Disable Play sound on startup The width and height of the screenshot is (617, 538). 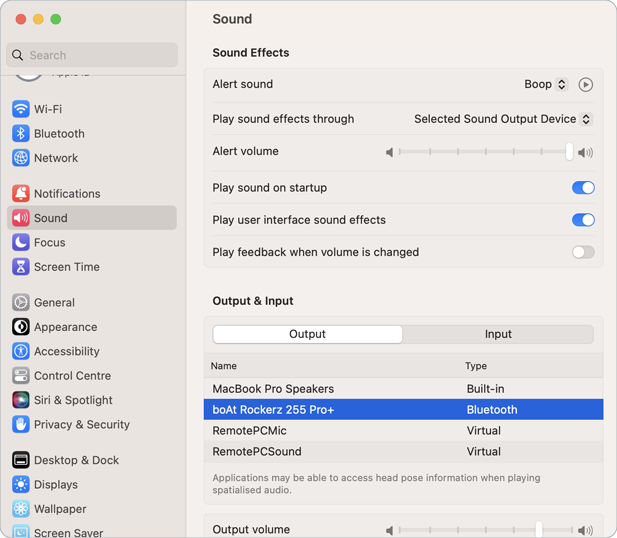583,188
